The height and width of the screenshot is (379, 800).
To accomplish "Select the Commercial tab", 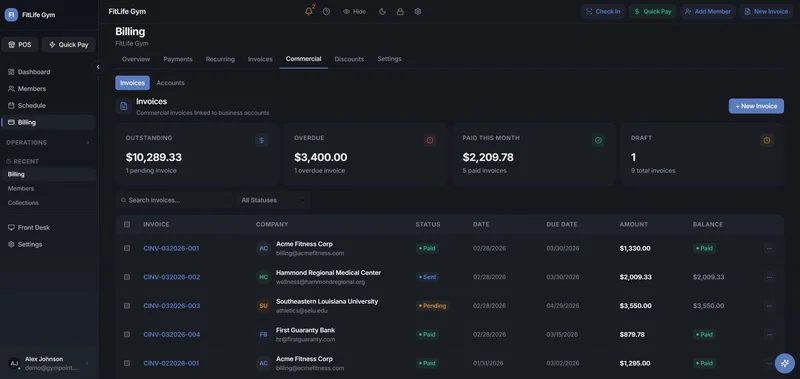I will tap(304, 59).
